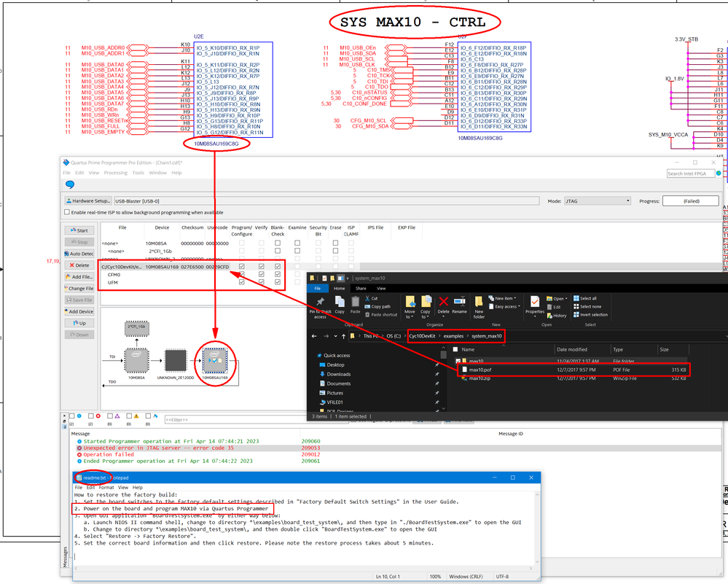Click Select none in Explorer ribbon
Viewport: 728px width, 584px height.
[587, 307]
